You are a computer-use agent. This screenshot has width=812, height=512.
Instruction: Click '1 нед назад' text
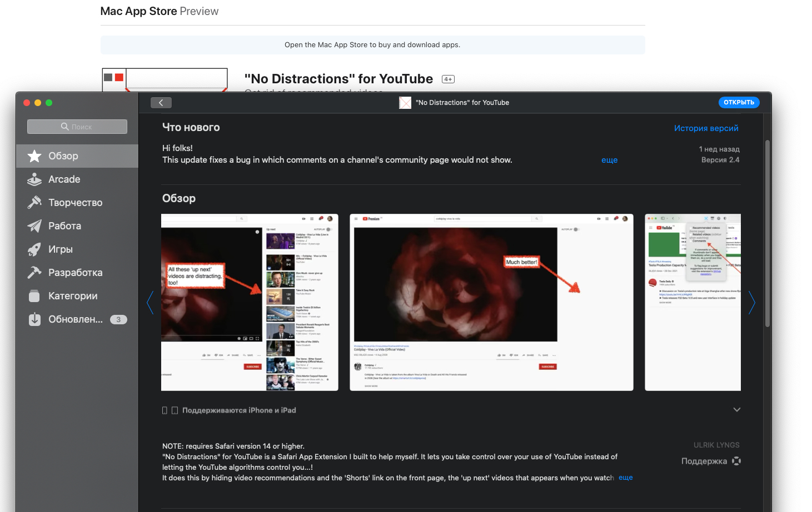tap(719, 149)
